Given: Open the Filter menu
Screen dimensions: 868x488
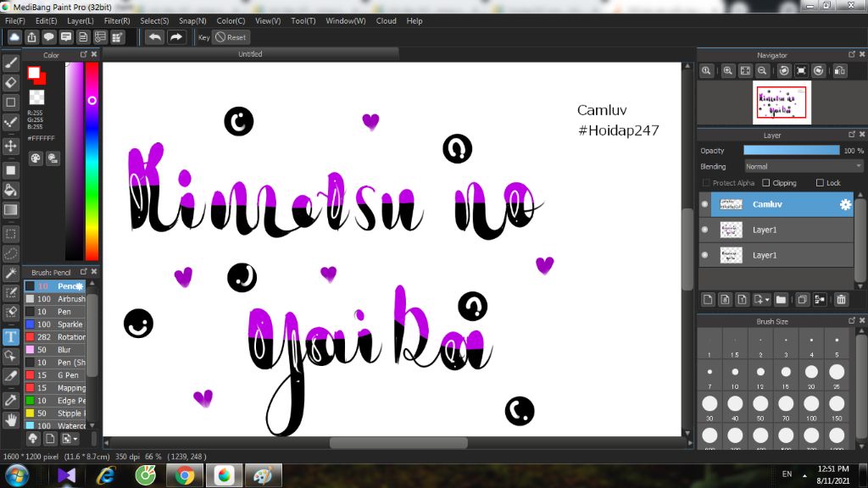Looking at the screenshot, I should [x=117, y=21].
